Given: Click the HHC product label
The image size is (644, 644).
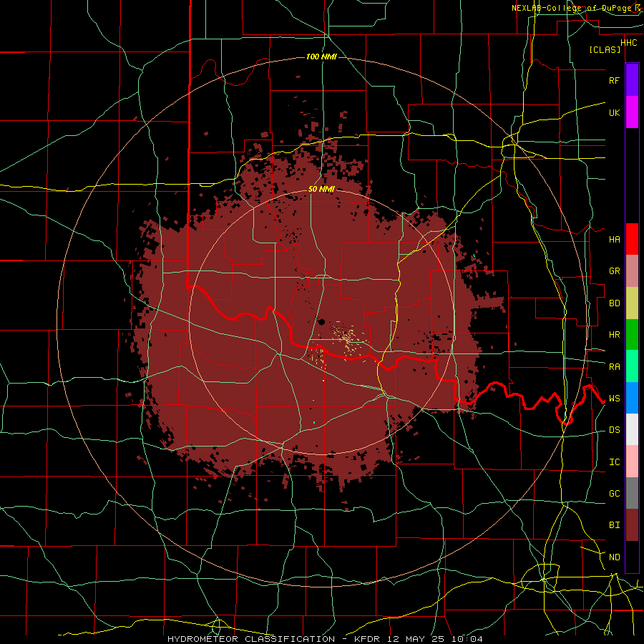Looking at the screenshot, I should [628, 43].
